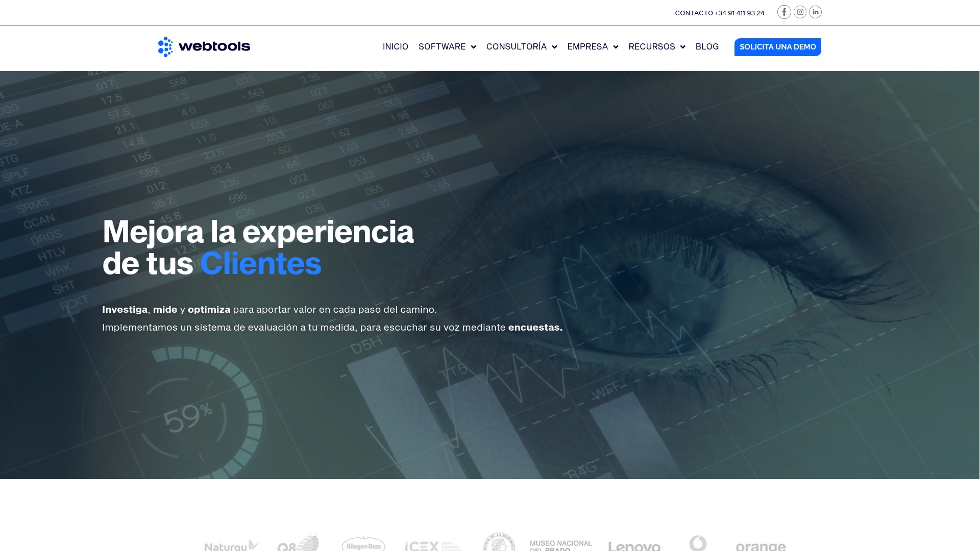This screenshot has width=980, height=551.
Task: Click the Contacto phone number link
Action: 720,13
